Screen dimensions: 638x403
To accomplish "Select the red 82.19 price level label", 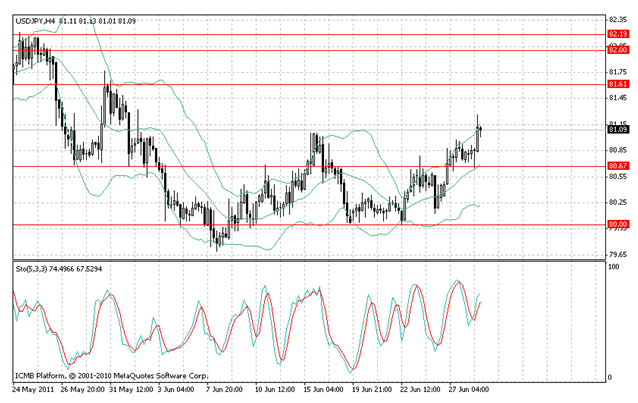I will 617,34.
